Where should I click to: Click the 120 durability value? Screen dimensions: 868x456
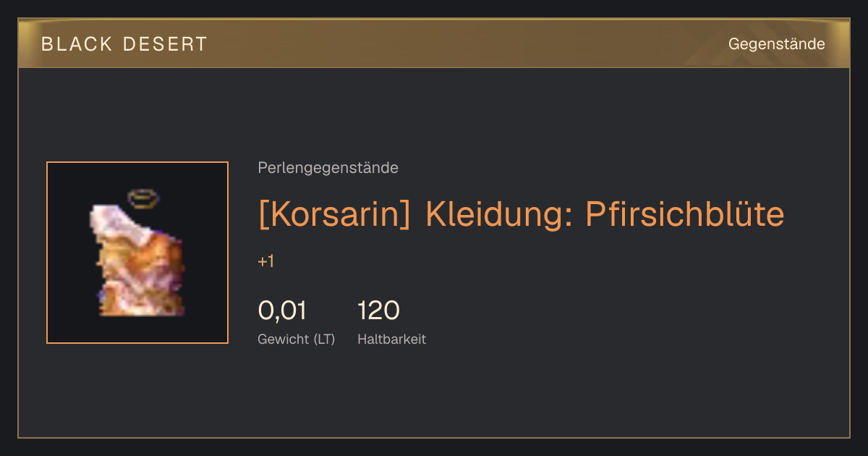tap(378, 311)
